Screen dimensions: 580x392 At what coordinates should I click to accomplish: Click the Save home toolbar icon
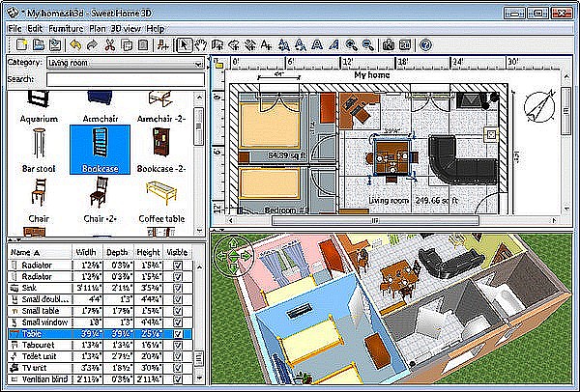[x=55, y=45]
